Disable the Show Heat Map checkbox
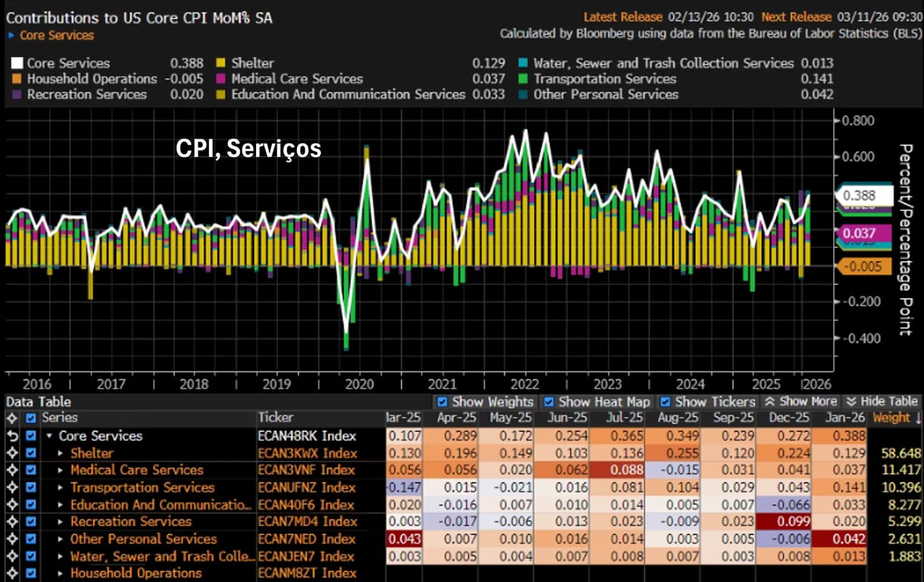This screenshot has width=924, height=582. click(x=548, y=402)
